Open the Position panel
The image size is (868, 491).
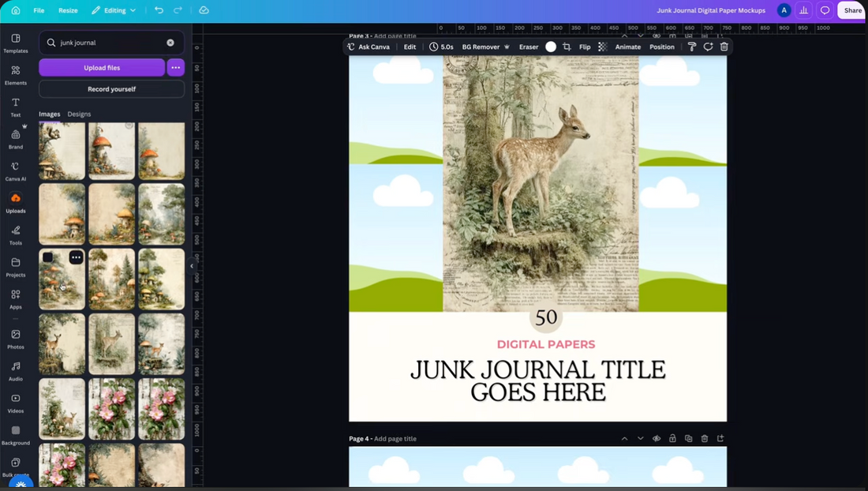click(662, 47)
